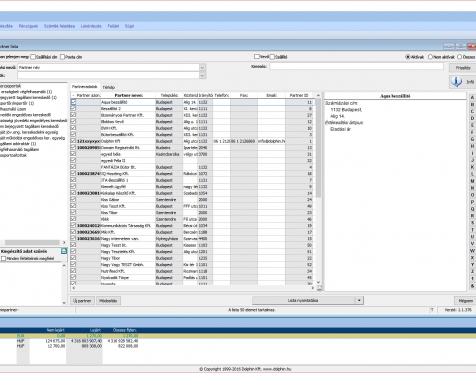Tick the Szállítási cím checkbox
The height and width of the screenshot is (373, 476).
click(x=33, y=57)
